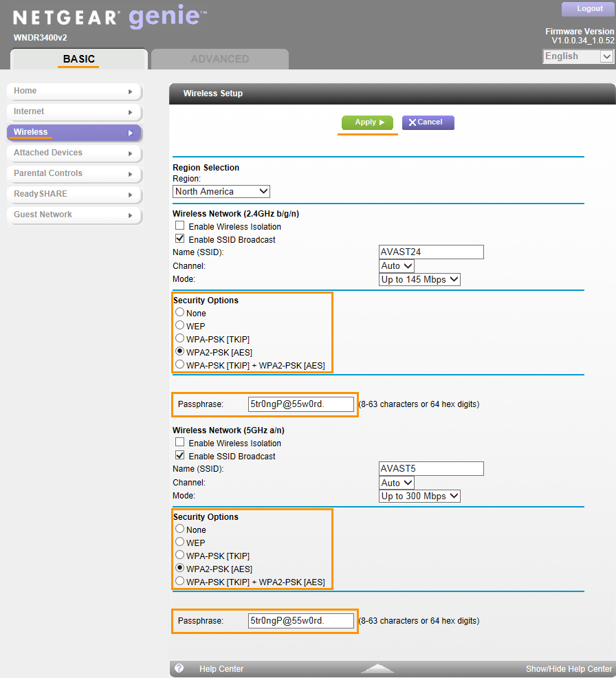616x678 pixels.
Task: Click the Region Selection heading
Action: (206, 167)
